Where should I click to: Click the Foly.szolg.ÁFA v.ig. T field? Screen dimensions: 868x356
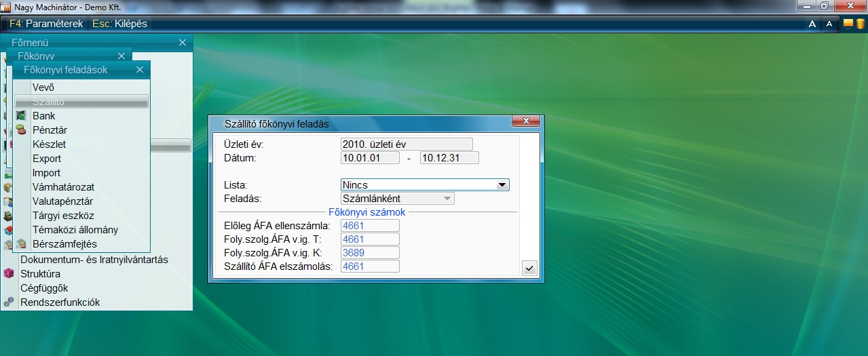click(x=370, y=239)
